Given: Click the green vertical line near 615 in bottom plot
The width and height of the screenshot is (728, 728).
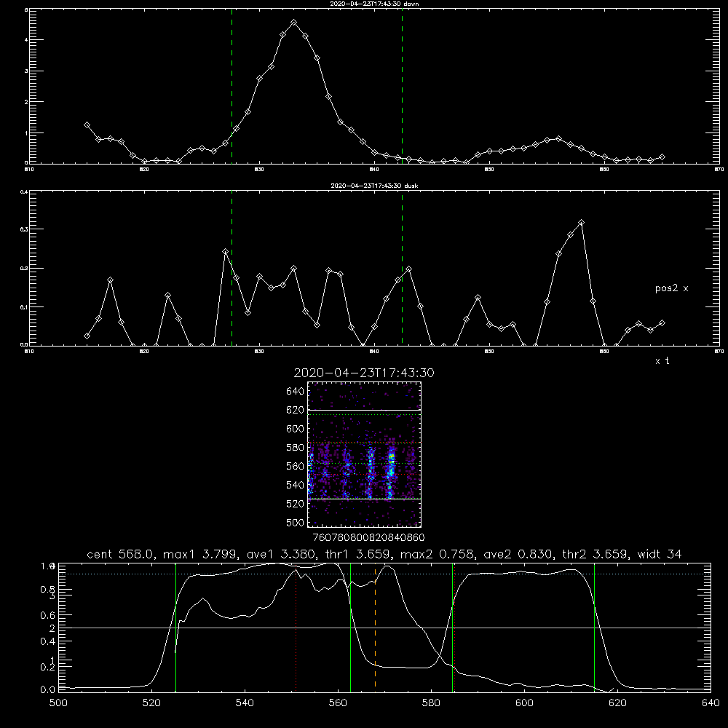Looking at the screenshot, I should click(594, 627).
